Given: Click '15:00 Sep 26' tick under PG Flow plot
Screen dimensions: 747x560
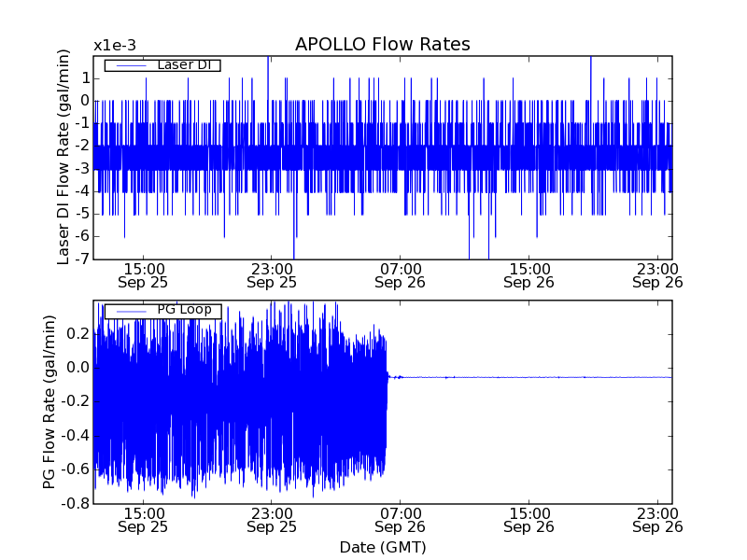Looking at the screenshot, I should click(x=529, y=520).
